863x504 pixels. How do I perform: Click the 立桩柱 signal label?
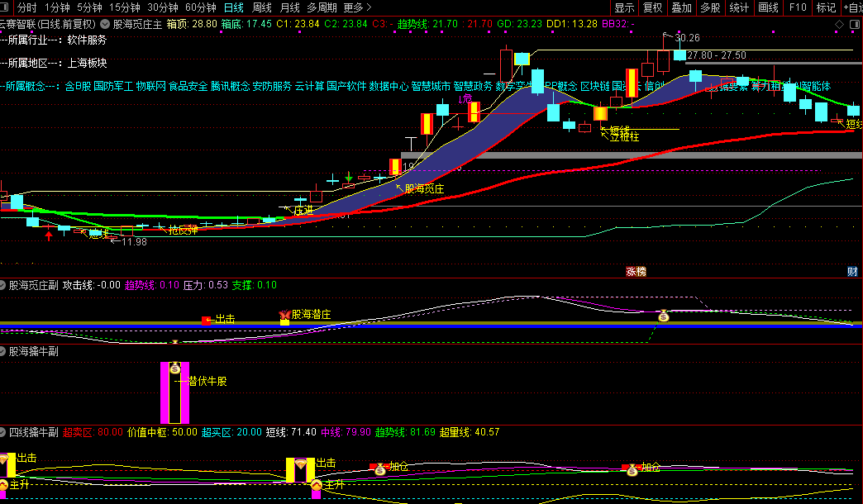click(625, 137)
